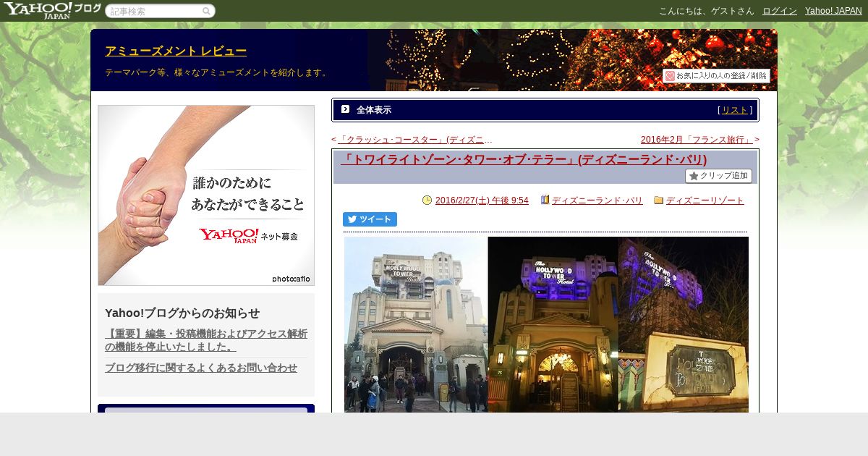Click the クリップ追加 button
This screenshot has width=868, height=456.
pyautogui.click(x=718, y=176)
